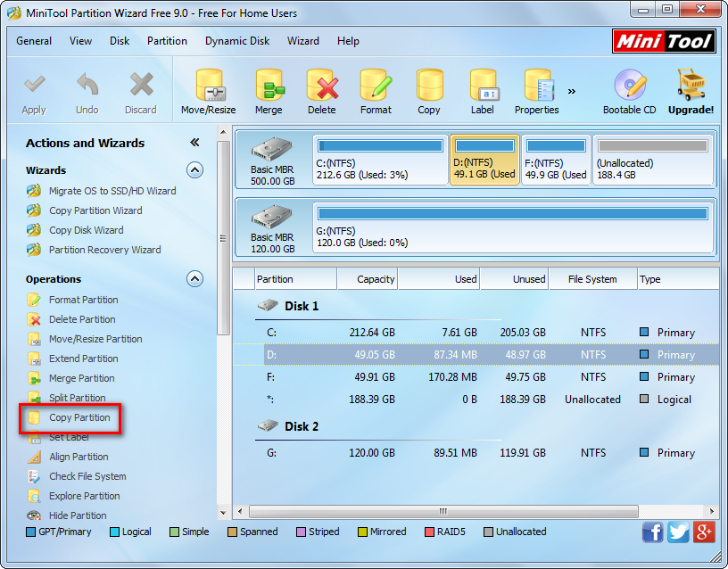
Task: Open the Disk menu
Action: point(120,41)
